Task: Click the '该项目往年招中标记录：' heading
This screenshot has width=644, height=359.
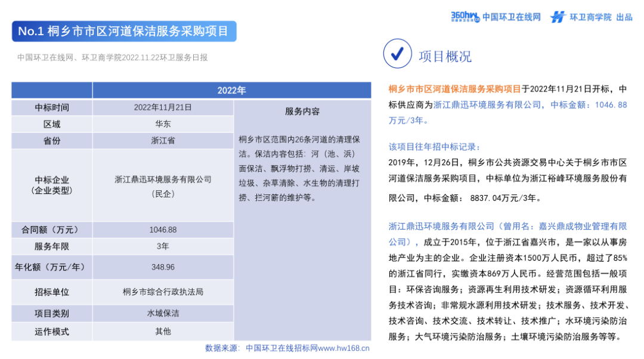Action: point(435,147)
